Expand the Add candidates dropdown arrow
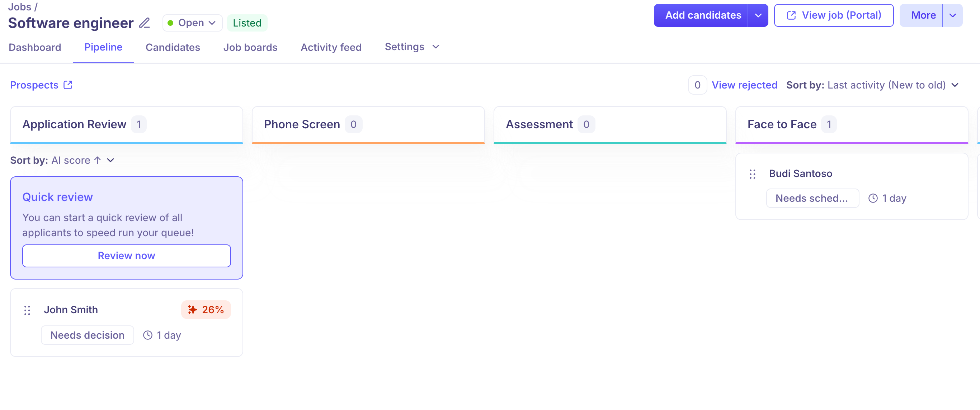980x410 pixels. [x=758, y=15]
